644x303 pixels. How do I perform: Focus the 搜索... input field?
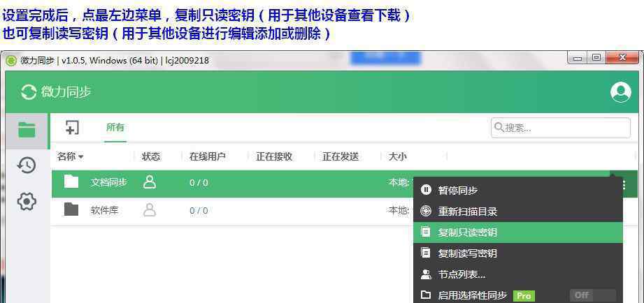[561, 128]
